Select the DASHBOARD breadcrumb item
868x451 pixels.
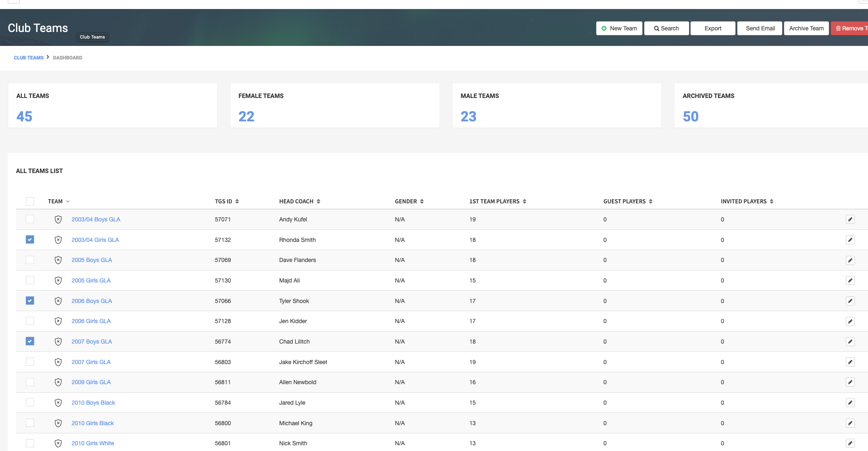pos(67,58)
